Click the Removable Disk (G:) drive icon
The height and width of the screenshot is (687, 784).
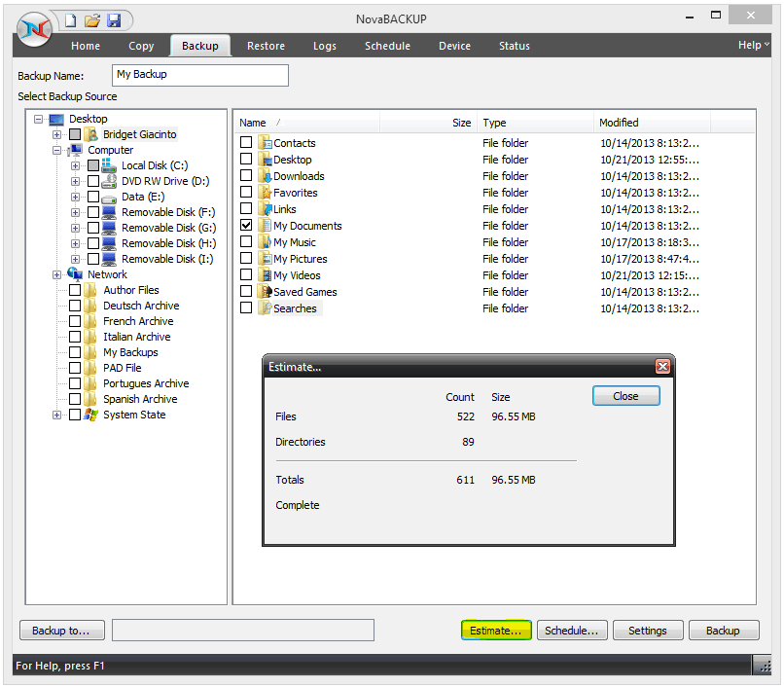pyautogui.click(x=109, y=228)
